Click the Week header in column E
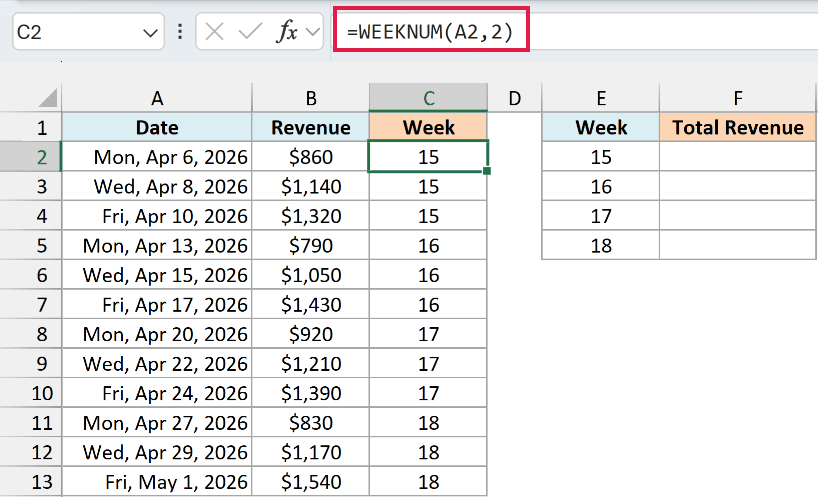The image size is (818, 497). click(601, 127)
